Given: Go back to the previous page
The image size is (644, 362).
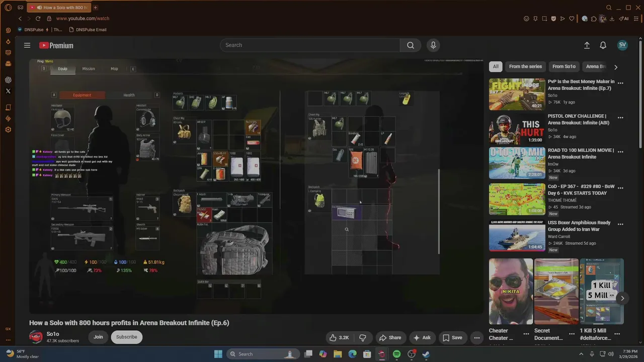Looking at the screenshot, I should pos(20,19).
